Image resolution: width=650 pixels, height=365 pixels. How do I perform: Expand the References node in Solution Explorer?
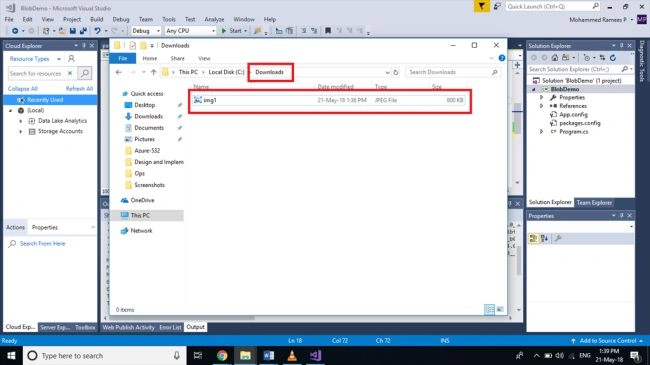click(x=541, y=106)
